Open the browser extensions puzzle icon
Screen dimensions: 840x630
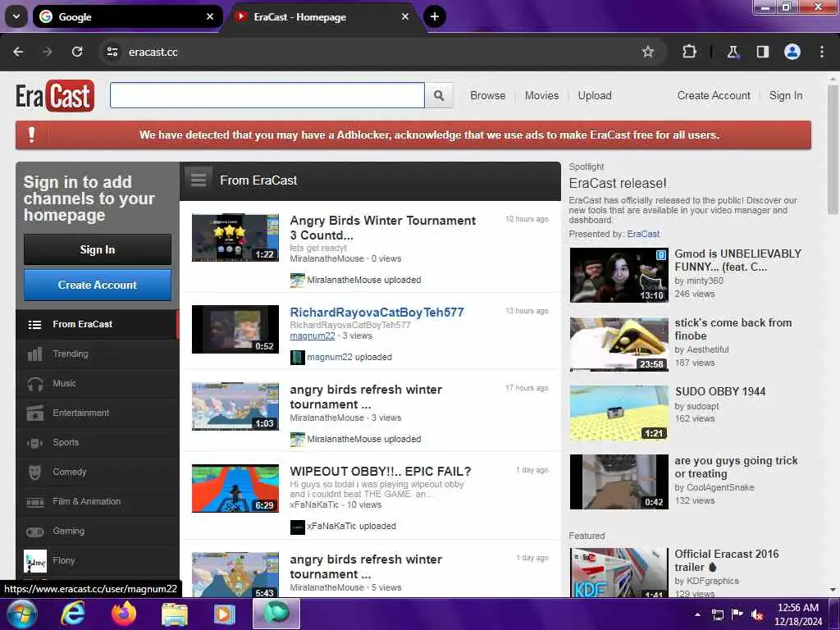[x=689, y=52]
